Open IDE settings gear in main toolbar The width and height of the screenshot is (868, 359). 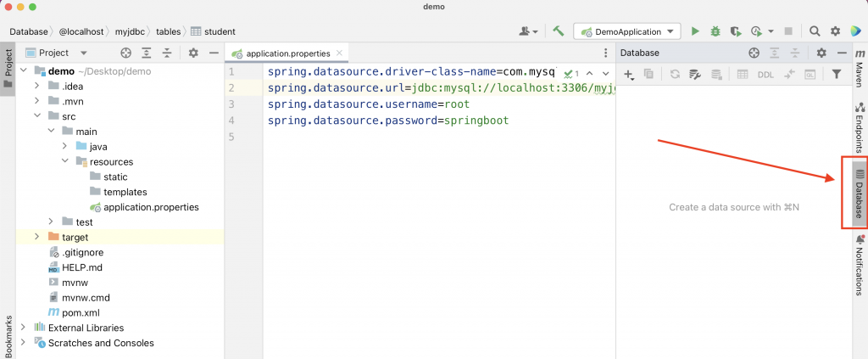pyautogui.click(x=835, y=31)
